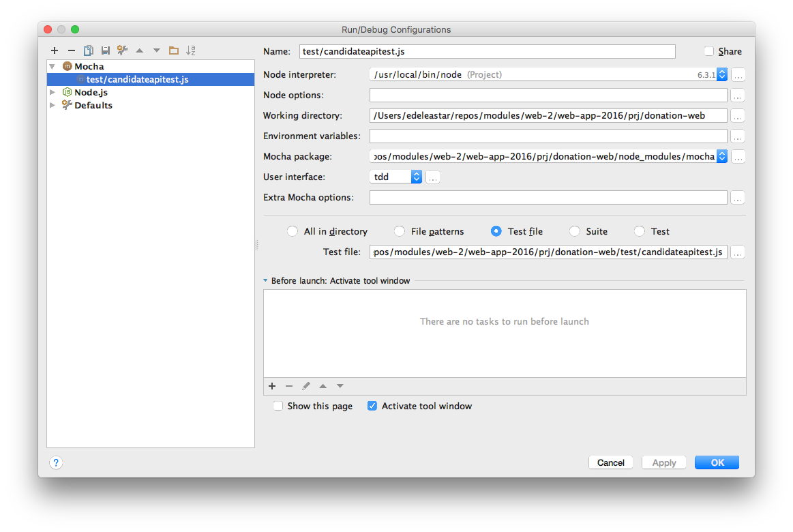Click the Extra Mocha options input field

(548, 197)
